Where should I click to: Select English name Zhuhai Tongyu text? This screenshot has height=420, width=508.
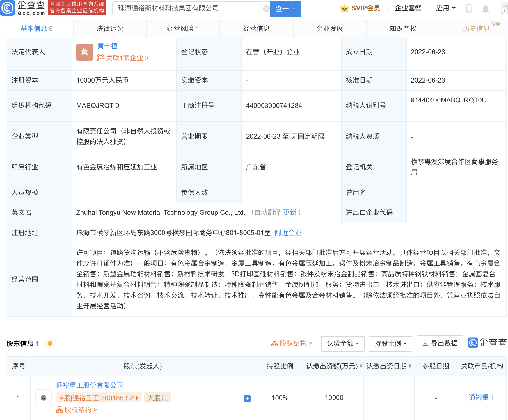click(161, 213)
